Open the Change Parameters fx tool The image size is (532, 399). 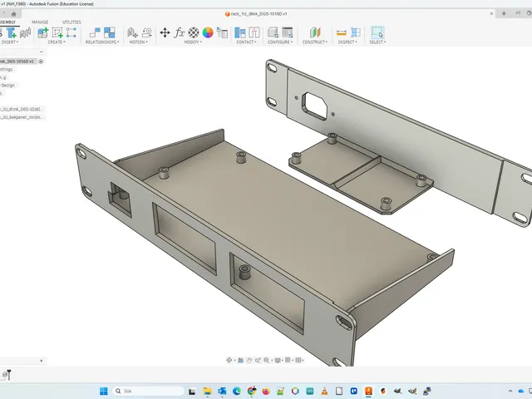(180, 33)
